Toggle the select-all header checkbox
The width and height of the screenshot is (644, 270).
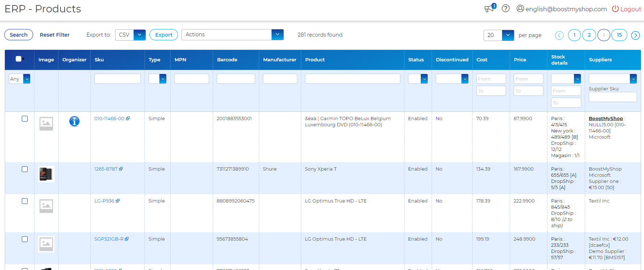click(x=19, y=59)
